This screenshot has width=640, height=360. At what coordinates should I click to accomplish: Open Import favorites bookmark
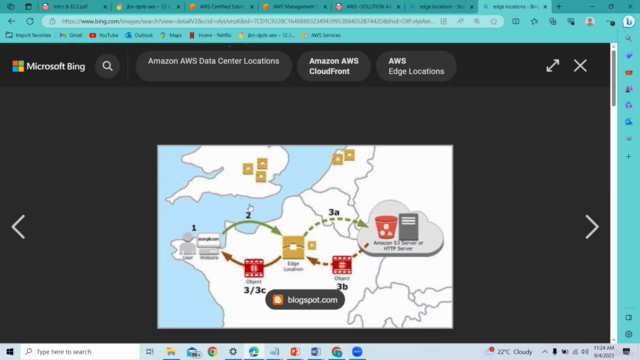(29, 35)
